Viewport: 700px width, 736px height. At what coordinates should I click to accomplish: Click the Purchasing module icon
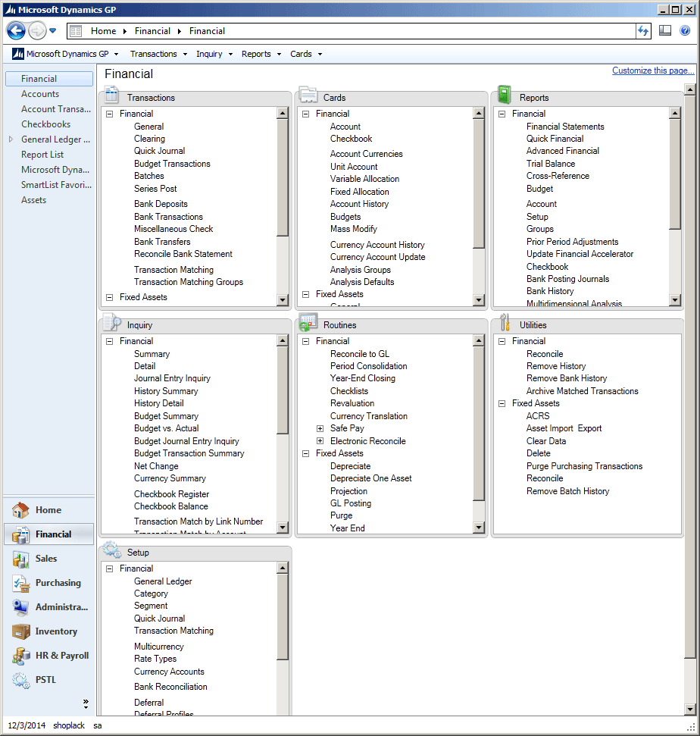20,583
